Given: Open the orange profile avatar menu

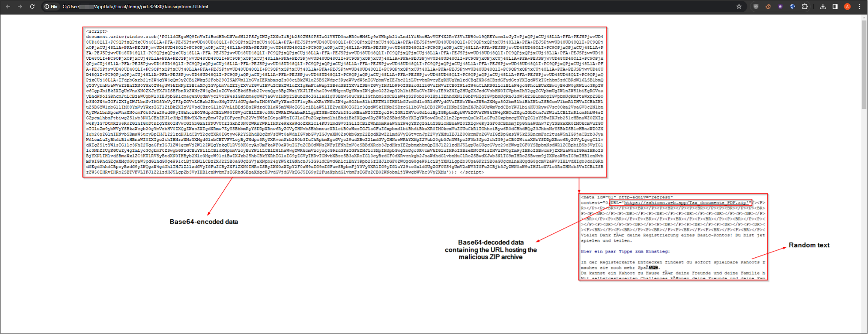Looking at the screenshot, I should 847,7.
